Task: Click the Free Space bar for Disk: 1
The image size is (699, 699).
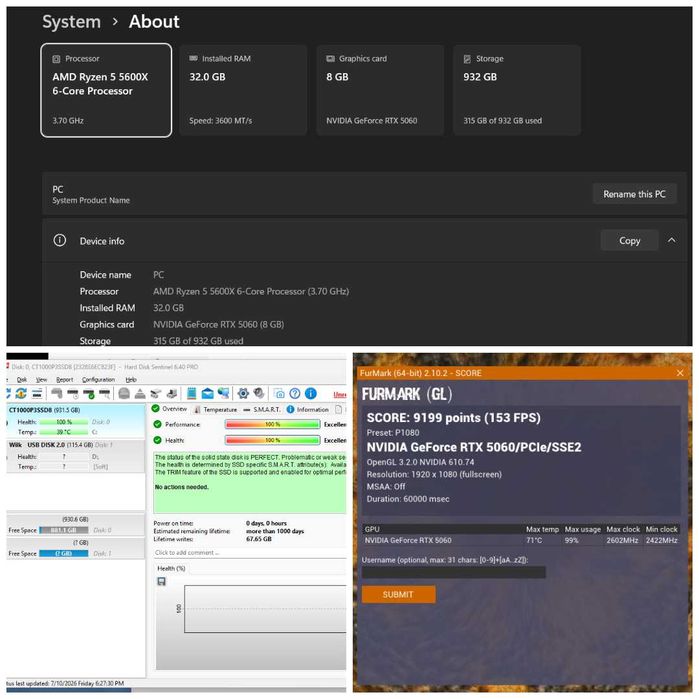Action: pyautogui.click(x=64, y=553)
